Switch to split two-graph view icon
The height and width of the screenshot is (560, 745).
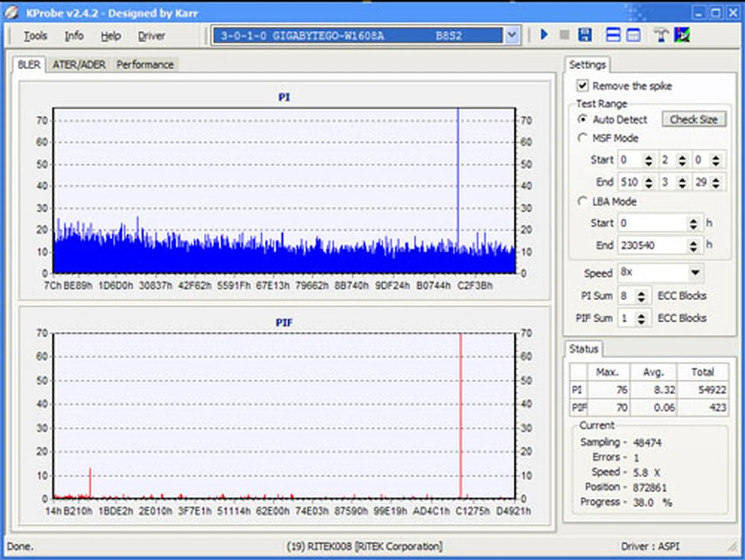pyautogui.click(x=613, y=35)
